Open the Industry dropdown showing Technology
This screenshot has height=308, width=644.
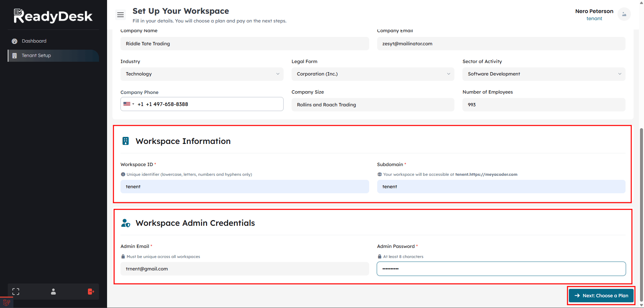pos(202,74)
